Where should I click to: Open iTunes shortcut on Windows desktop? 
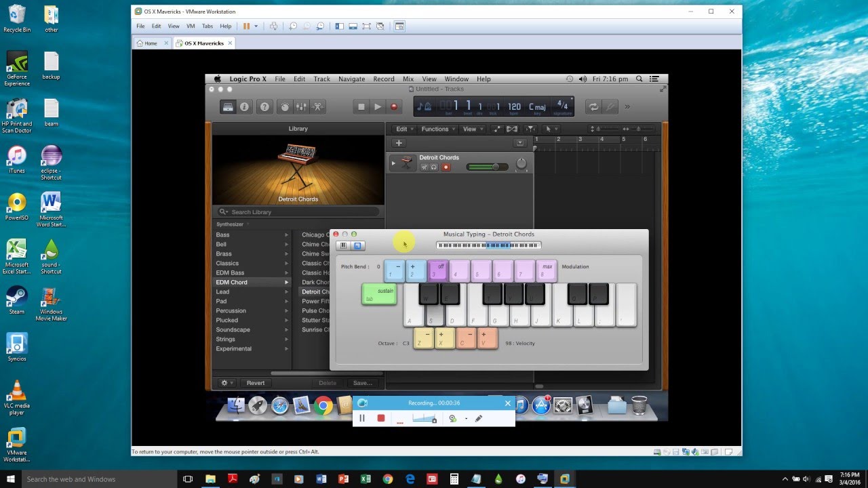[16, 159]
